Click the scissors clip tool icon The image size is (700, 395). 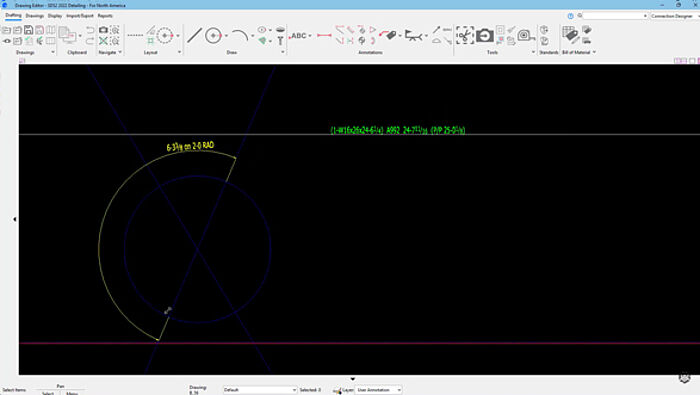pyautogui.click(x=465, y=35)
